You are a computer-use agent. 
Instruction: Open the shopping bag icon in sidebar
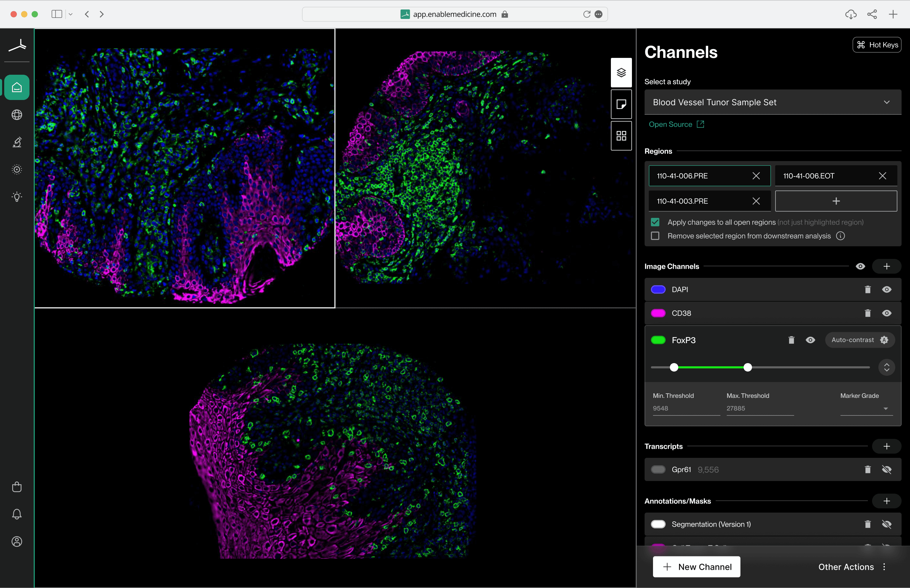click(17, 487)
